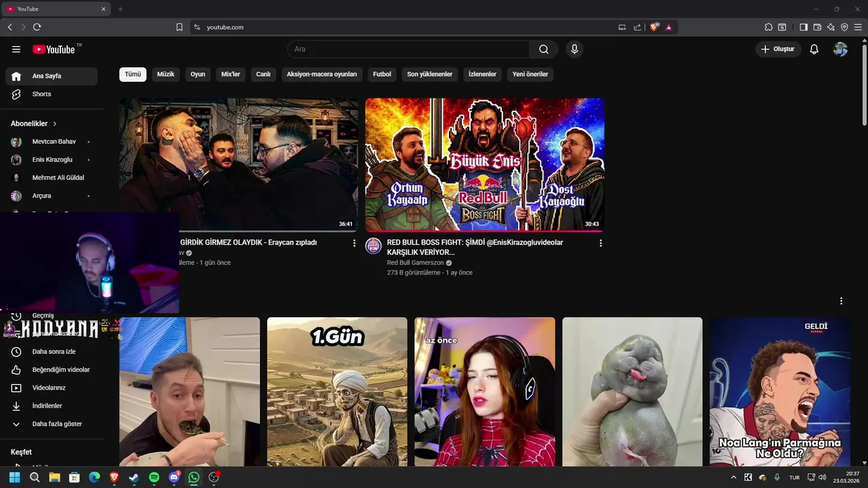Viewport: 868px width, 488px height.
Task: Reload the YouTube page
Action: (37, 27)
